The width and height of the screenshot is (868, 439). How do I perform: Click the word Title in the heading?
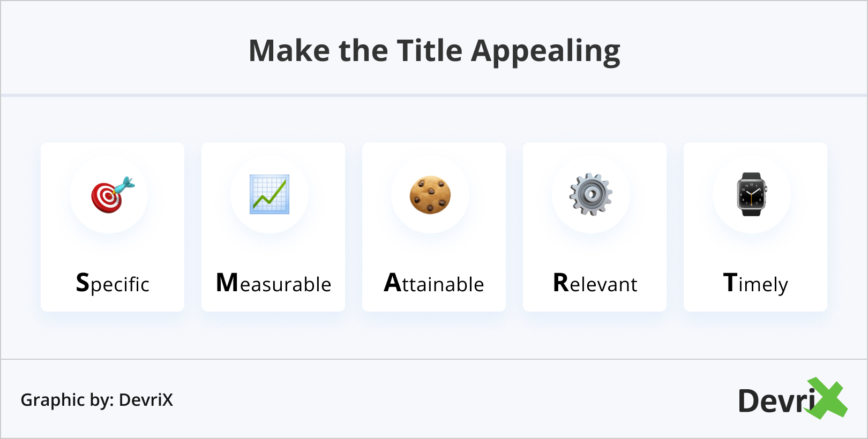[429, 51]
